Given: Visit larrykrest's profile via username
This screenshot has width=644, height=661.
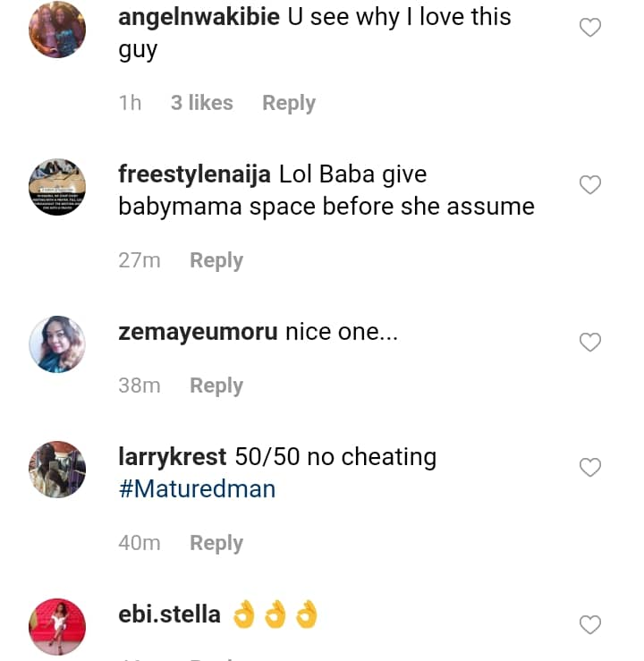Looking at the screenshot, I should pyautogui.click(x=172, y=457).
